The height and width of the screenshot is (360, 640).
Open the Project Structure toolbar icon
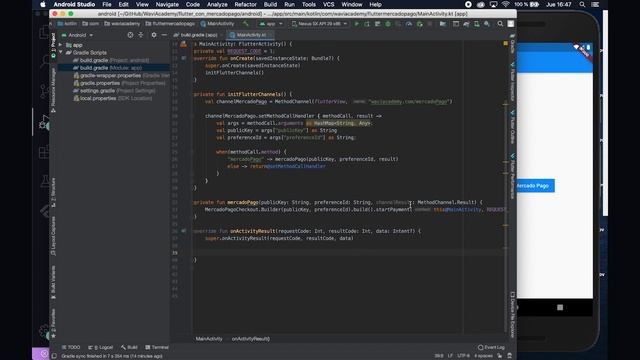coord(443,24)
